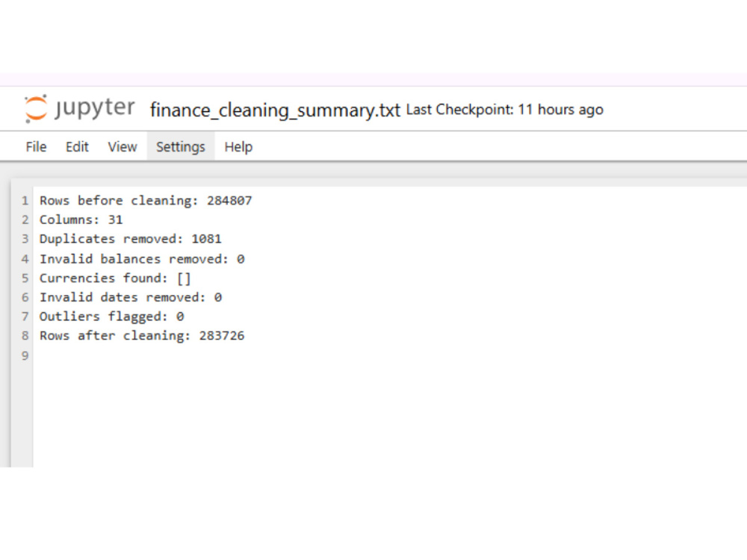This screenshot has width=747, height=560.
Task: Open the File menu
Action: coord(36,146)
